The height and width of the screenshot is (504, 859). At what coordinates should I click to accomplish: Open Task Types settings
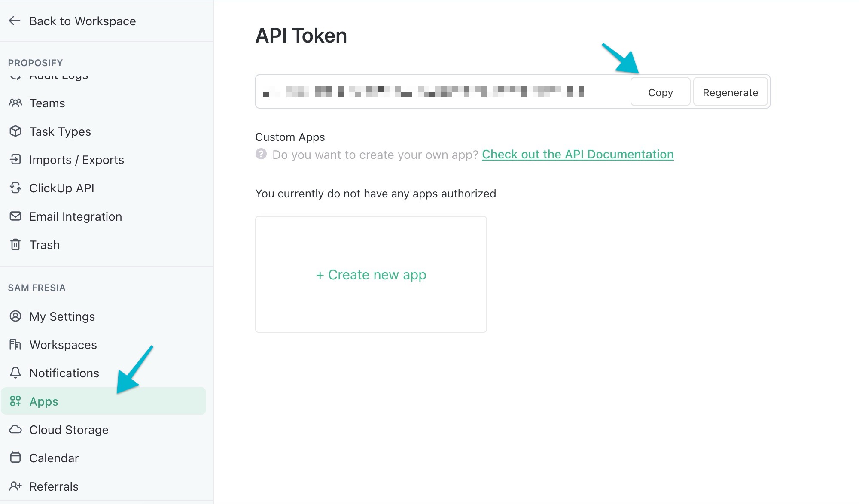60,131
